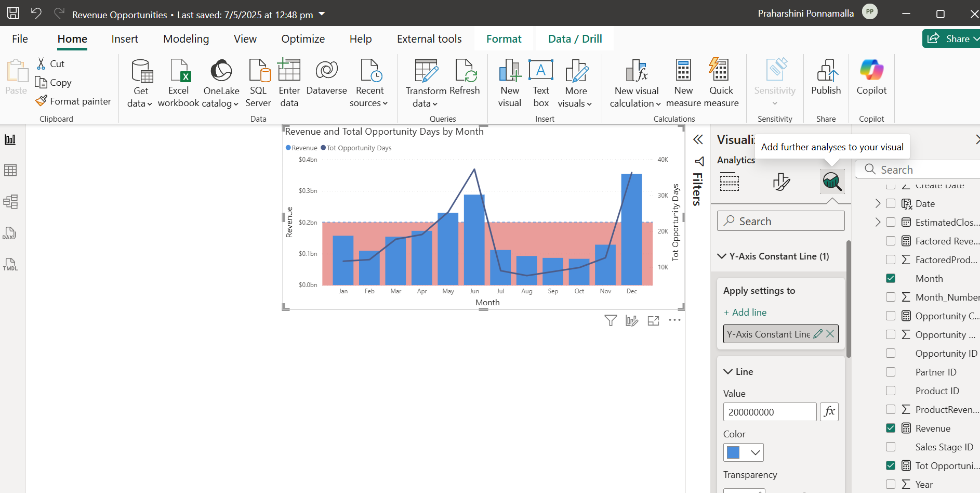Open Excel workbook data source

coord(179,83)
